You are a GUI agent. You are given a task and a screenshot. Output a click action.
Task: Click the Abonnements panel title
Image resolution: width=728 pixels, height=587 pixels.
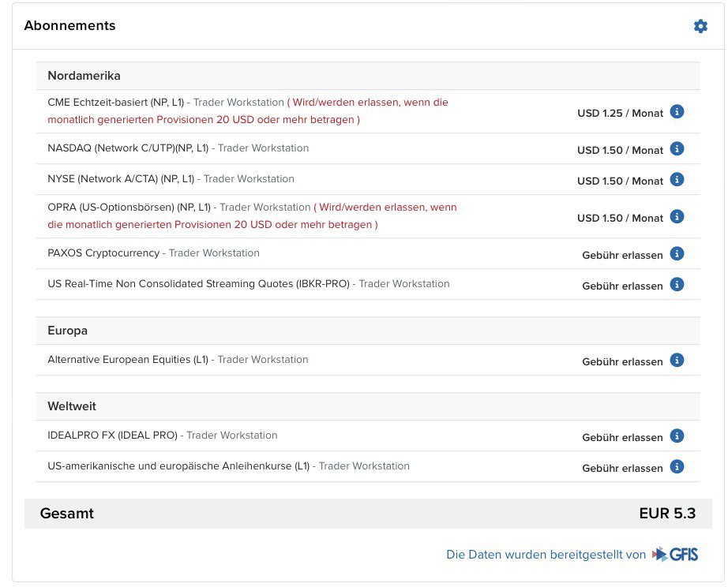click(69, 26)
